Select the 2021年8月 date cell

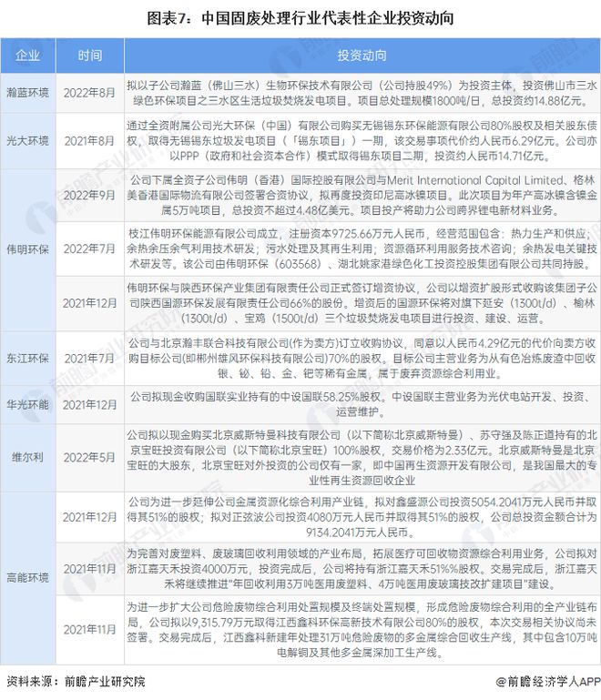[x=90, y=140]
